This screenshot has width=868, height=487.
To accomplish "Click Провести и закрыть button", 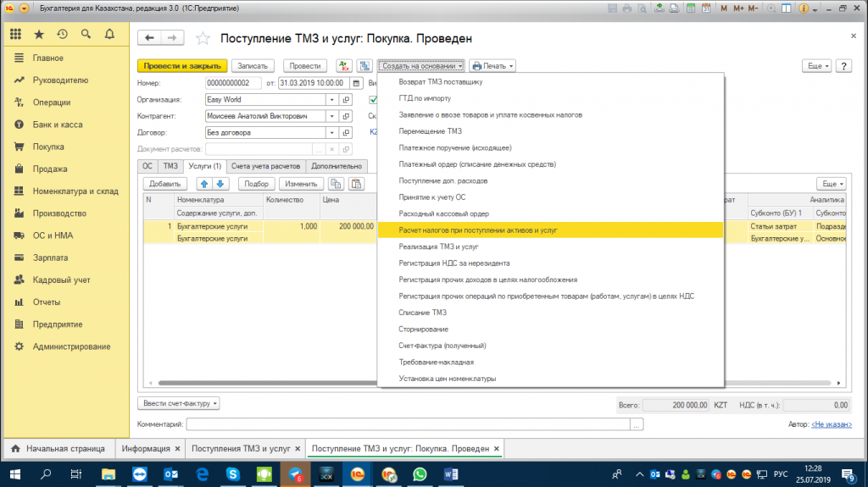I will coord(182,66).
